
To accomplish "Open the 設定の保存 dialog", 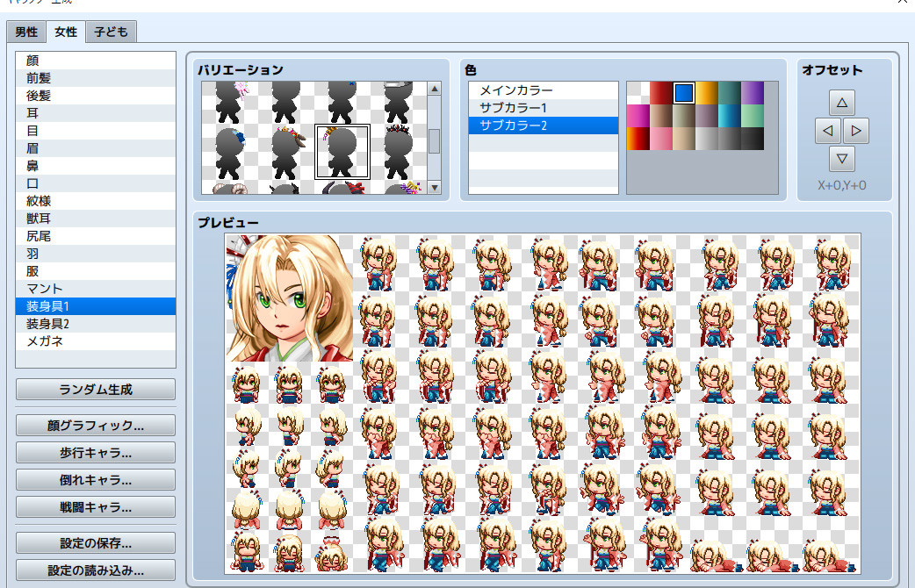I will (x=95, y=542).
